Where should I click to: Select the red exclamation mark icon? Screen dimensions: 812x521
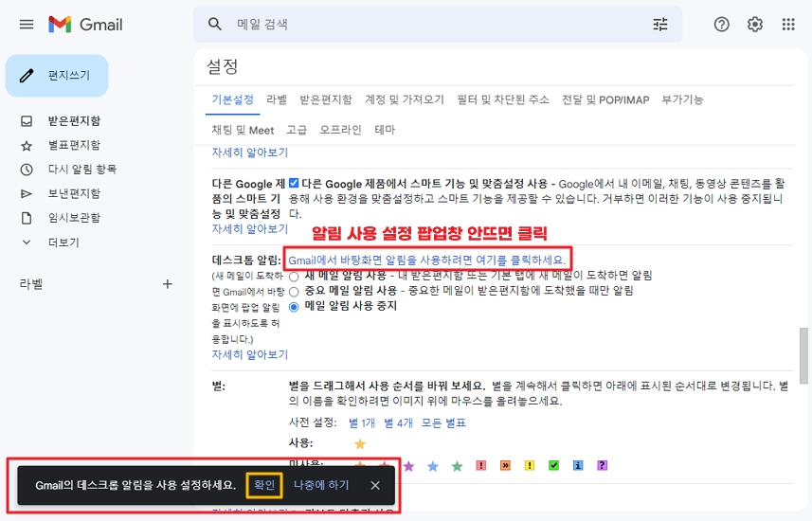(x=481, y=466)
